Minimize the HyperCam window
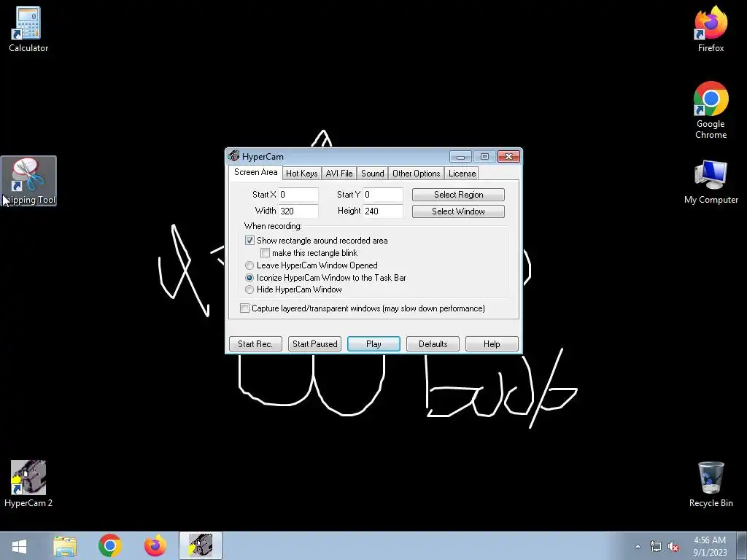The width and height of the screenshot is (747, 560). [x=460, y=157]
